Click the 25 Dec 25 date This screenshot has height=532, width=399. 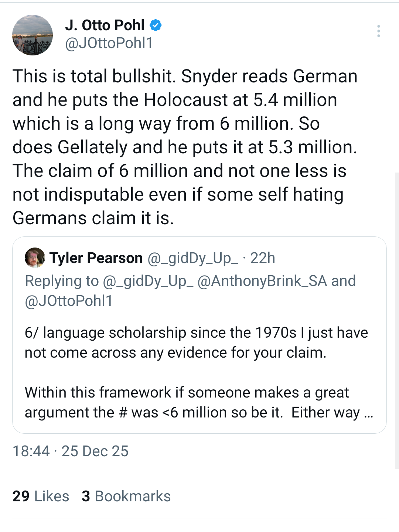coord(95,451)
